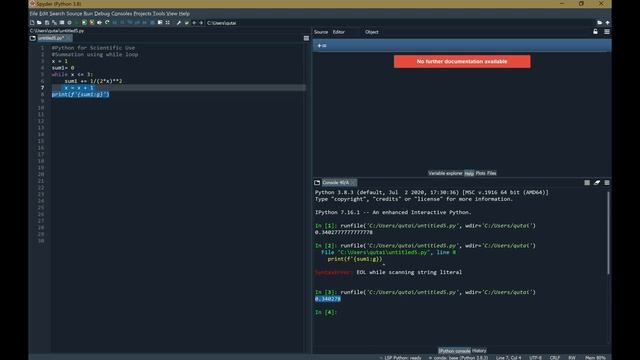Switch to IPython console tab
640x360 pixels.
(454, 351)
